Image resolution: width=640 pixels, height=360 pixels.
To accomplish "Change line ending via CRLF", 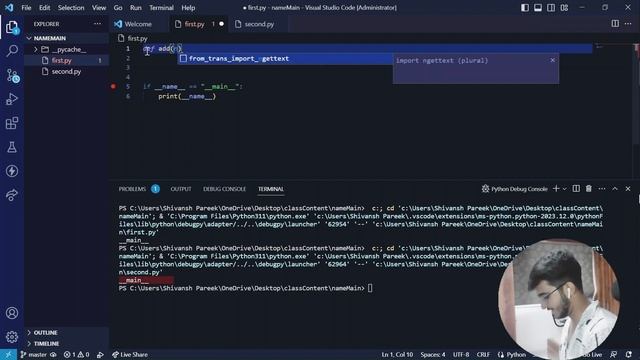I will (483, 355).
